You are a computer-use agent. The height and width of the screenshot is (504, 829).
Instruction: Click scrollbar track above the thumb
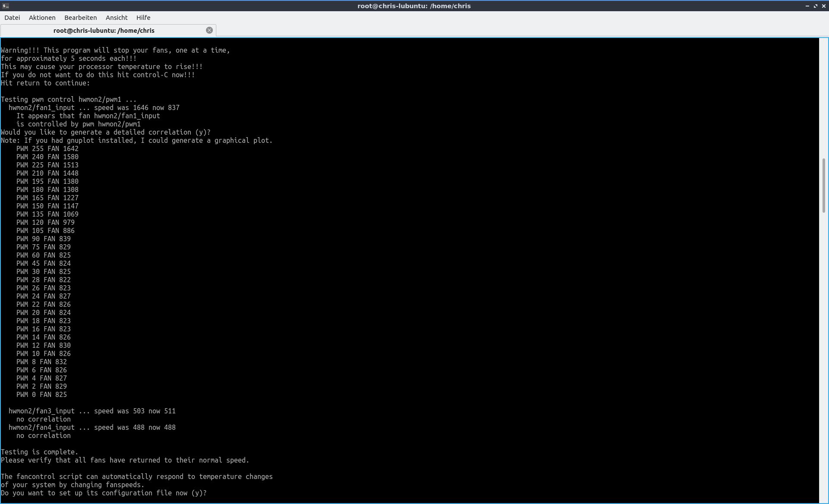pyautogui.click(x=824, y=95)
